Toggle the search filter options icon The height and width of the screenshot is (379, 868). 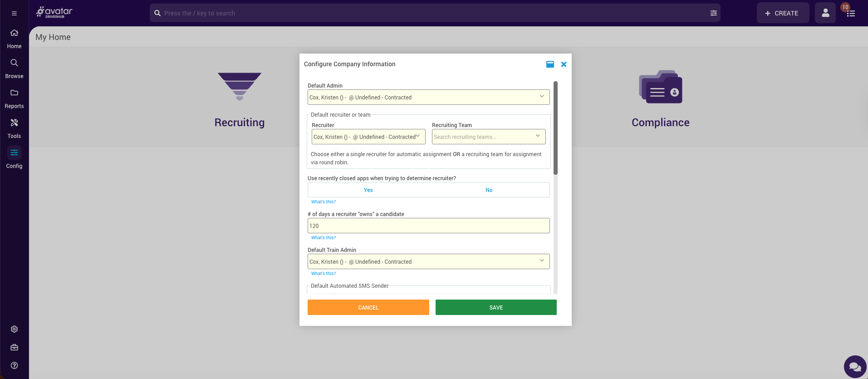tap(713, 13)
